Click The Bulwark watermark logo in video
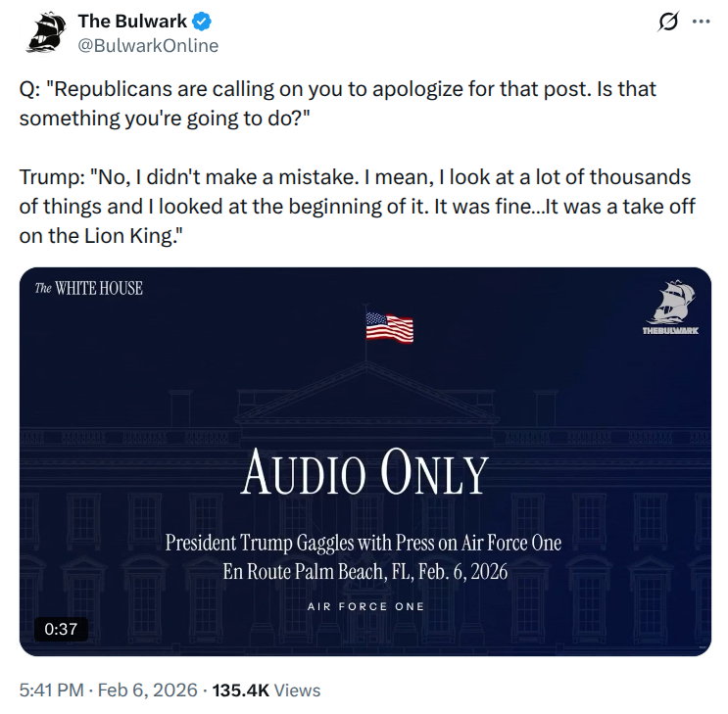The width and height of the screenshot is (728, 714). (670, 308)
